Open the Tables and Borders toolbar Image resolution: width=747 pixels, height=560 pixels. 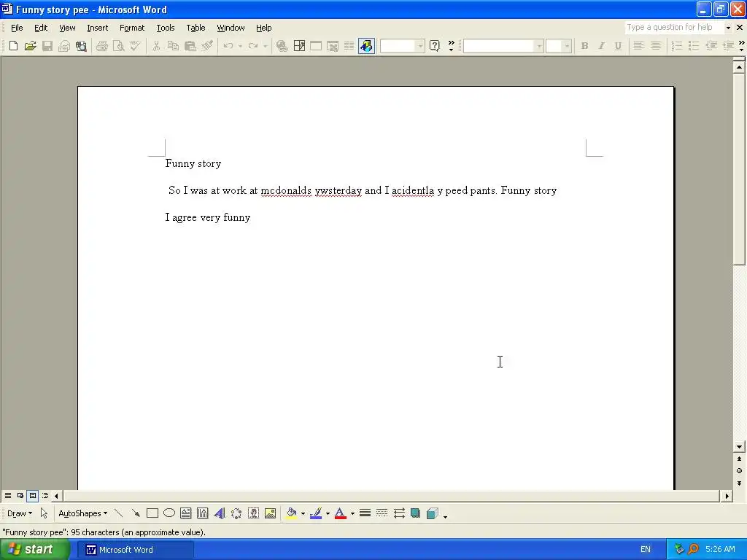[x=299, y=46]
